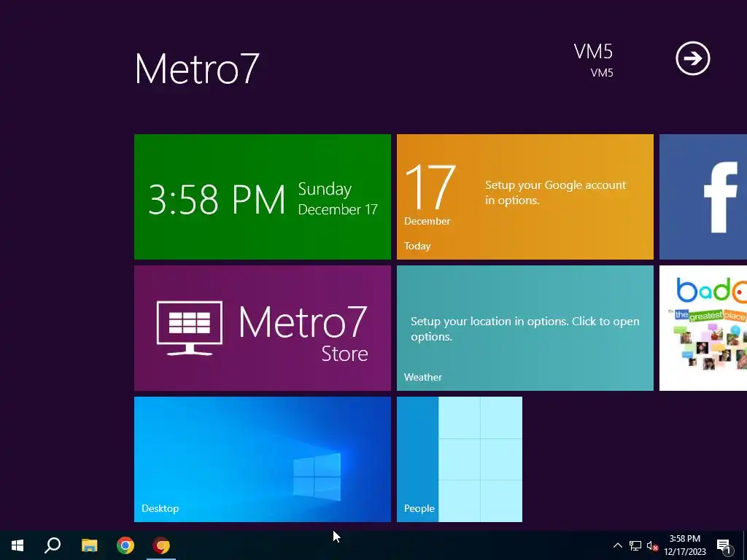Click the muted volume tray icon
The height and width of the screenshot is (560, 747).
(652, 545)
